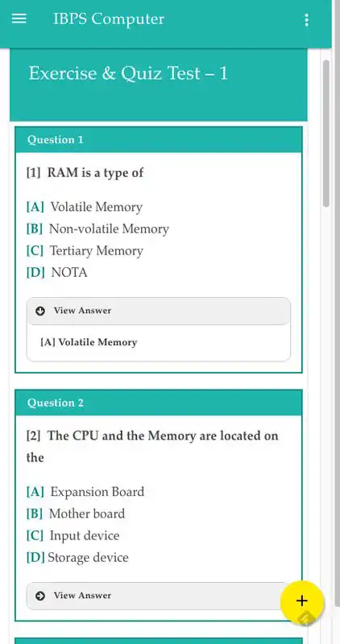Pick option C Input device

coord(73,535)
